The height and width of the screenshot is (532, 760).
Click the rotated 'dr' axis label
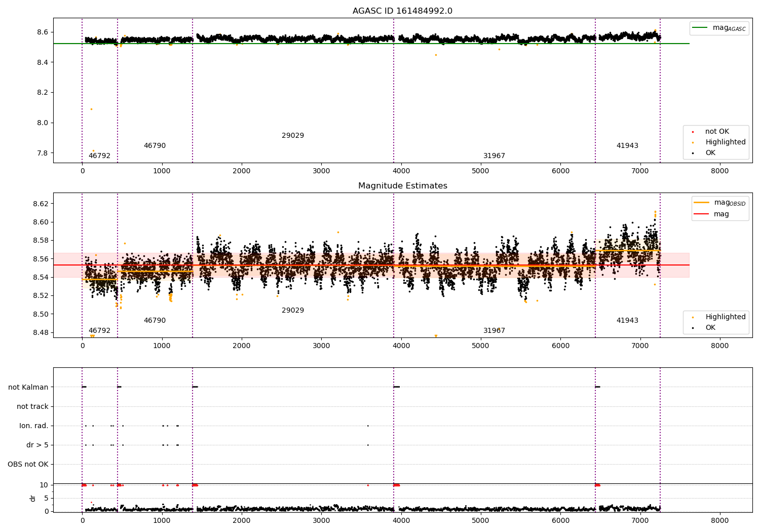[x=33, y=498]
